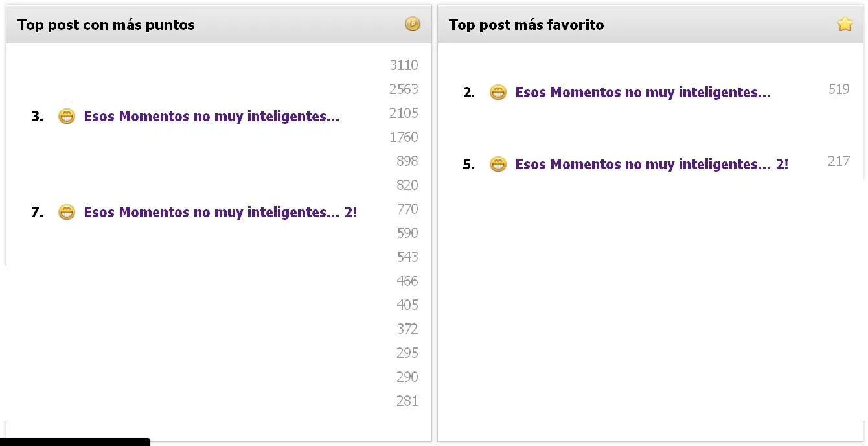The width and height of the screenshot is (868, 446).
Task: Click the black bar at the bottom left
Action: tap(74, 441)
